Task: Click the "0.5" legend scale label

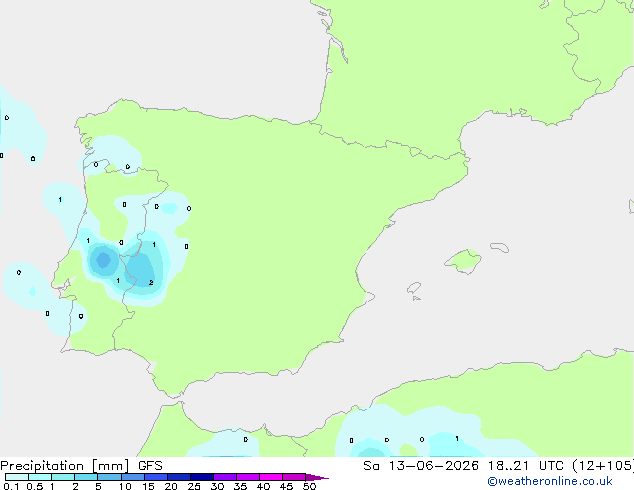Action: click(x=35, y=486)
